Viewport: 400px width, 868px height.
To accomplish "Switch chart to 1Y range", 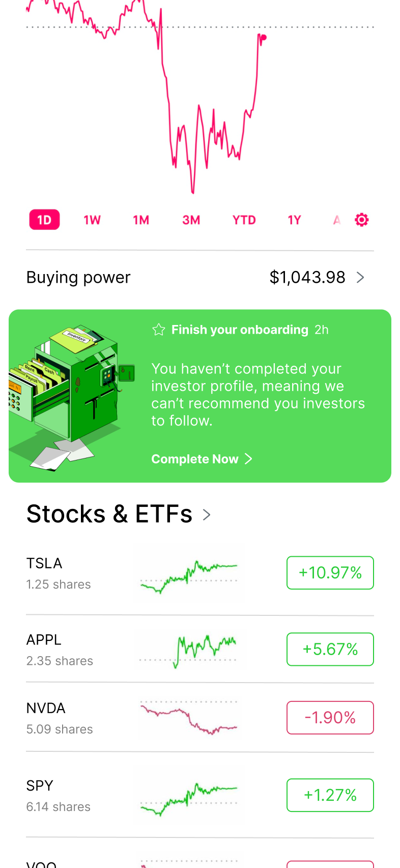I will [295, 220].
